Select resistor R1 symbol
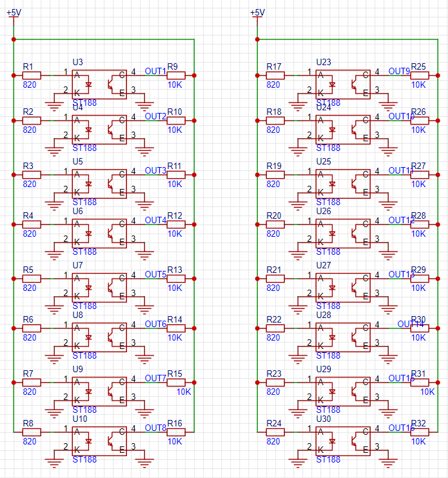 tap(32, 75)
